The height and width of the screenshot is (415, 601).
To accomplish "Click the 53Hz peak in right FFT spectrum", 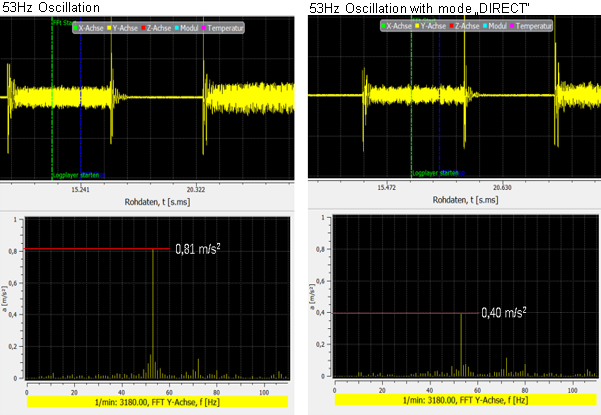I will (461, 345).
